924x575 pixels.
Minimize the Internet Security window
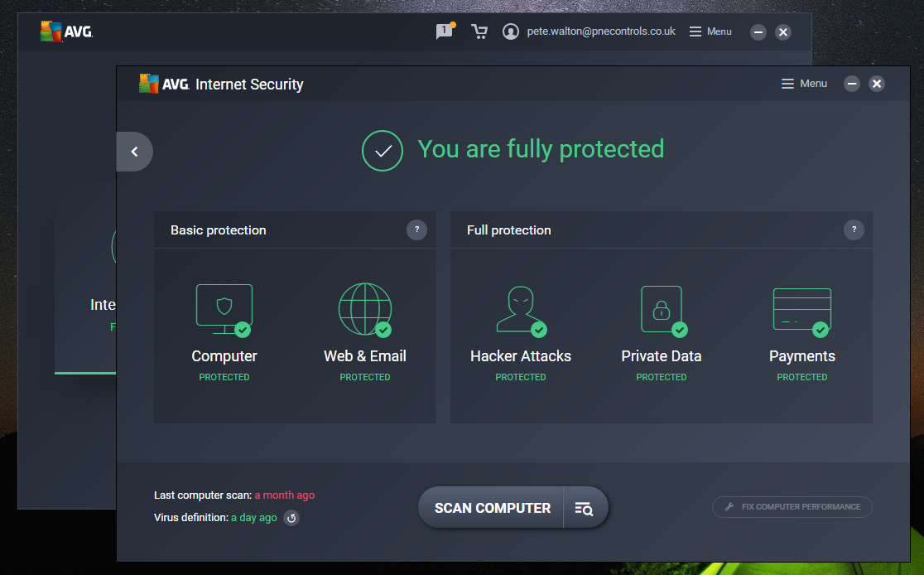852,84
